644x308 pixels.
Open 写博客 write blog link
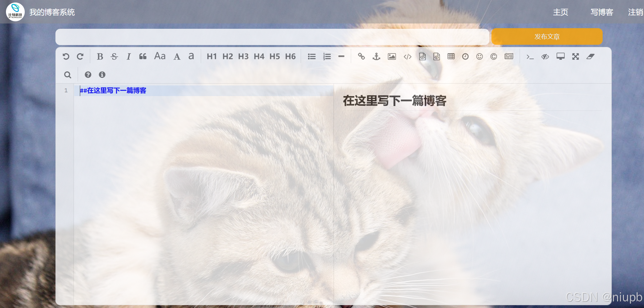(602, 12)
